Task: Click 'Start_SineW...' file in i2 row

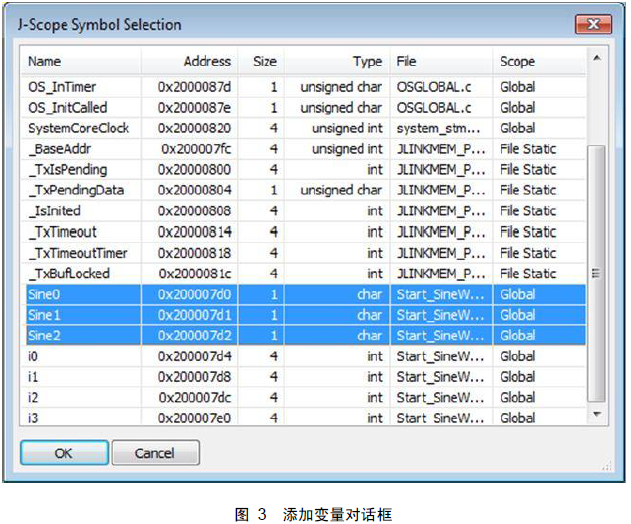Action: point(440,398)
